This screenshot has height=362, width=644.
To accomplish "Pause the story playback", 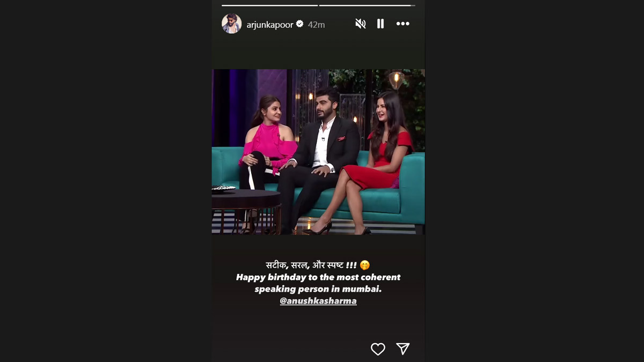I will pyautogui.click(x=380, y=24).
